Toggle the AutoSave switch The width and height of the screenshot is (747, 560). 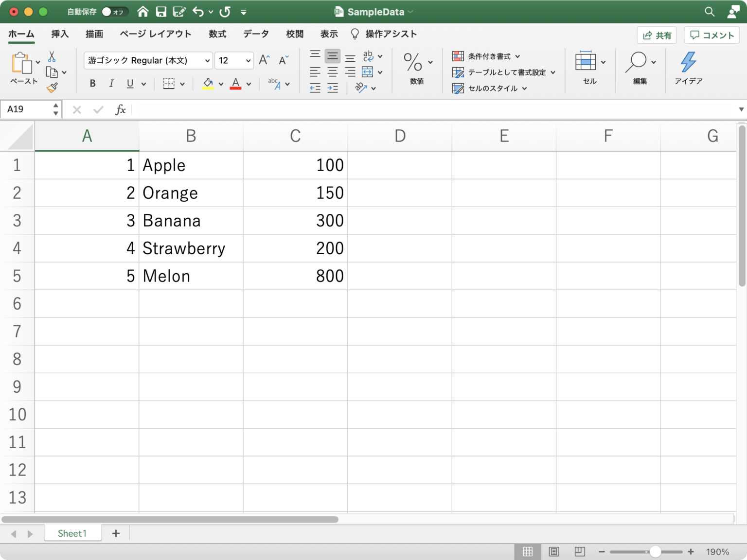(x=114, y=12)
